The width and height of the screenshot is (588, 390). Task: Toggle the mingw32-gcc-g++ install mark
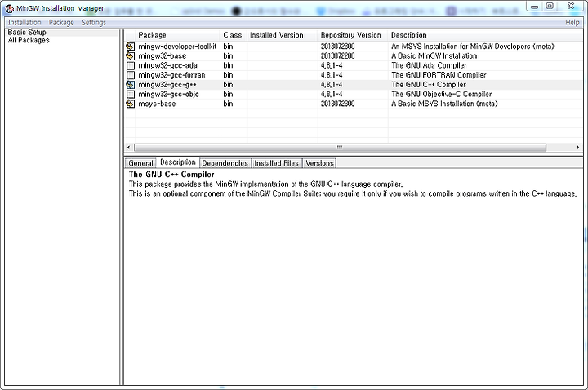130,85
